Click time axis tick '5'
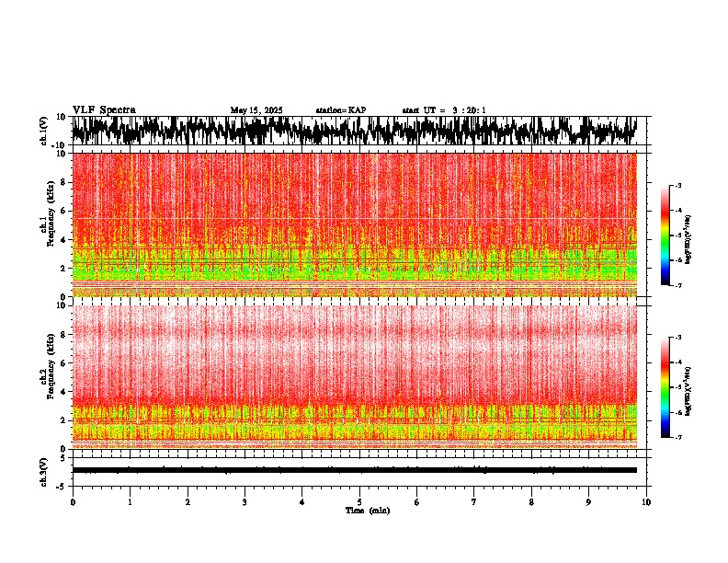Screen dimensions: 728x563 tap(359, 502)
